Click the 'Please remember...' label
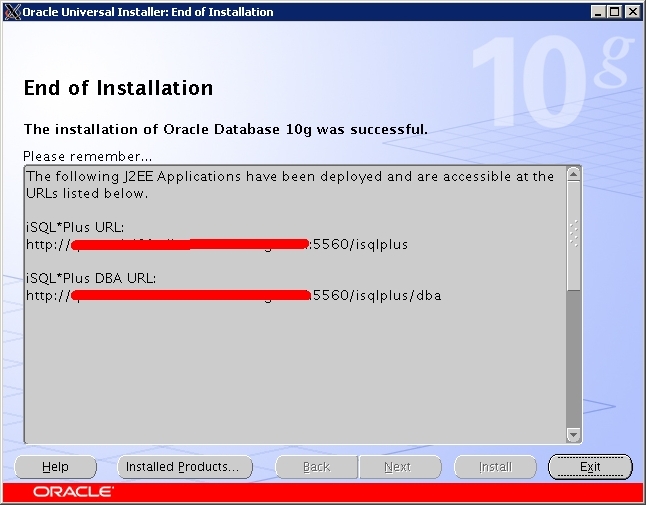 [x=87, y=157]
